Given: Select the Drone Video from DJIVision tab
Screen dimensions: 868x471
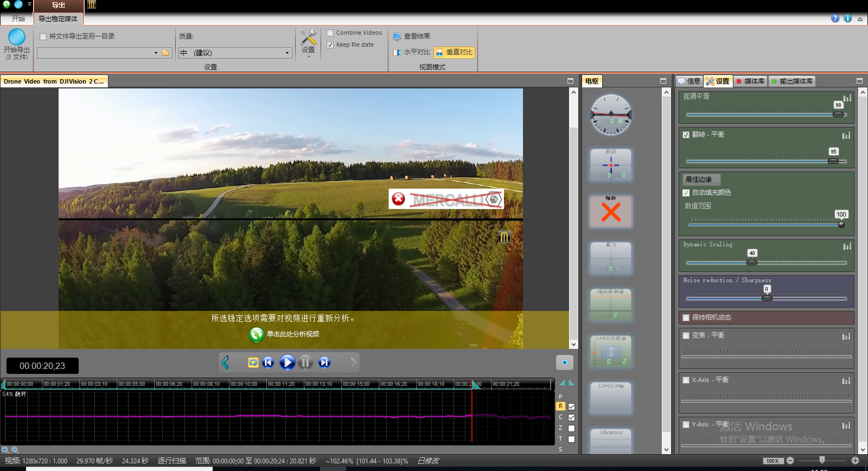Looking at the screenshot, I should coord(54,81).
